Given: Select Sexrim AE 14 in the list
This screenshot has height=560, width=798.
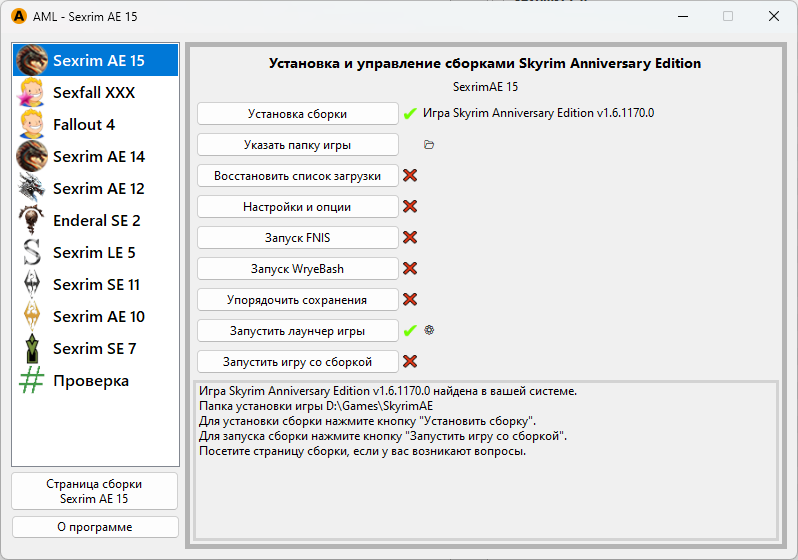Looking at the screenshot, I should pos(98,157).
